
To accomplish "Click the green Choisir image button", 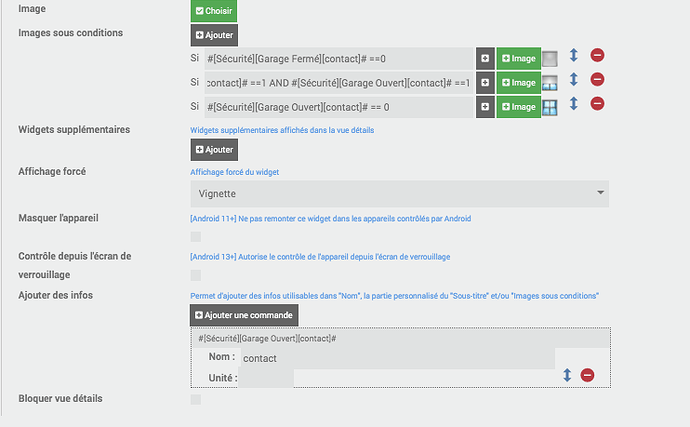I will (x=213, y=10).
